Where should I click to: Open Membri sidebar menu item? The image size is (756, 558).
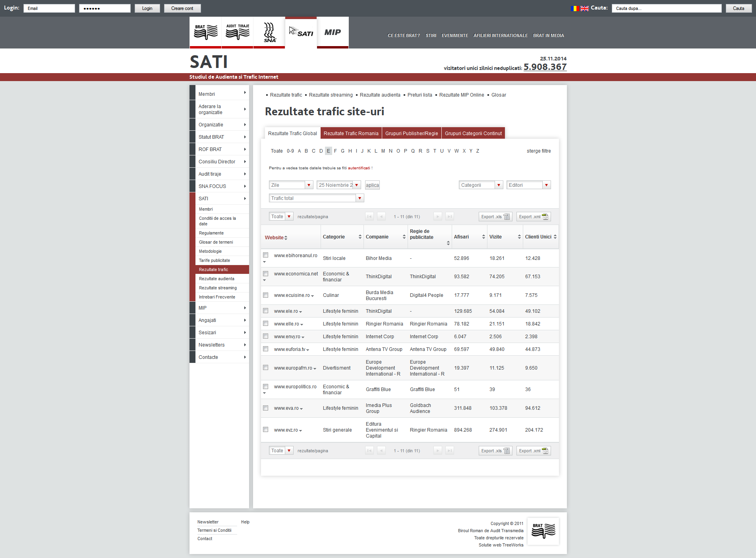[219, 94]
